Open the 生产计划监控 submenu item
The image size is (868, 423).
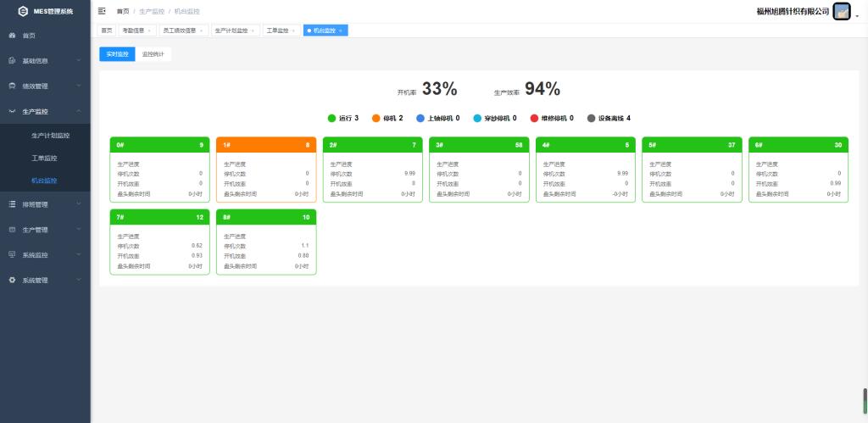coord(50,135)
